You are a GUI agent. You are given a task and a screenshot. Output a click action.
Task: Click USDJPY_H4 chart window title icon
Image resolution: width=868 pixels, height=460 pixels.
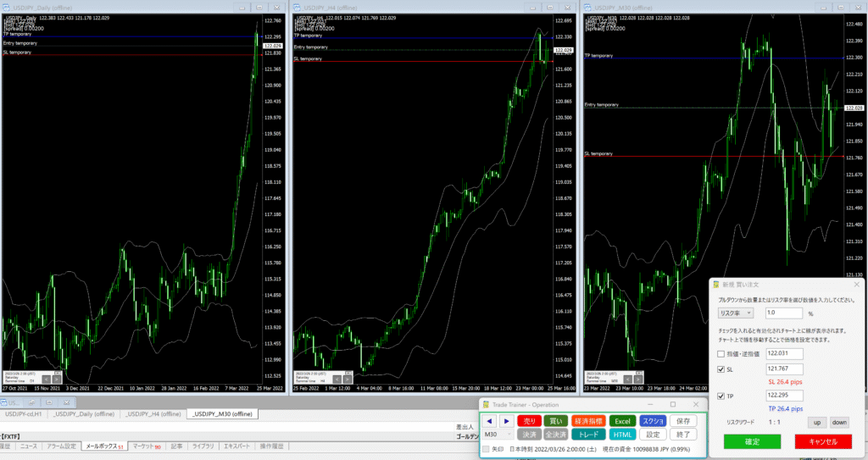click(x=297, y=8)
